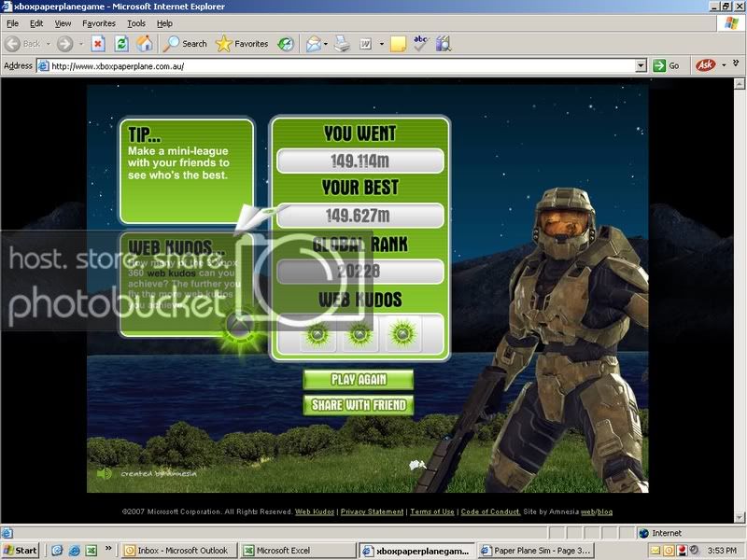Click the page scrollbar down arrow
This screenshot has height=560, width=747.
pyautogui.click(x=740, y=517)
